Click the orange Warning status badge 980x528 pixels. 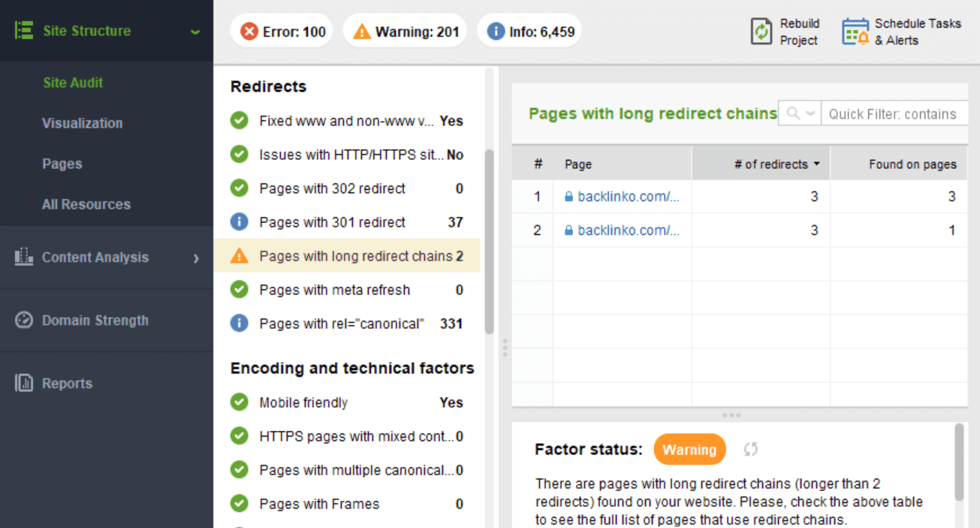click(x=689, y=450)
